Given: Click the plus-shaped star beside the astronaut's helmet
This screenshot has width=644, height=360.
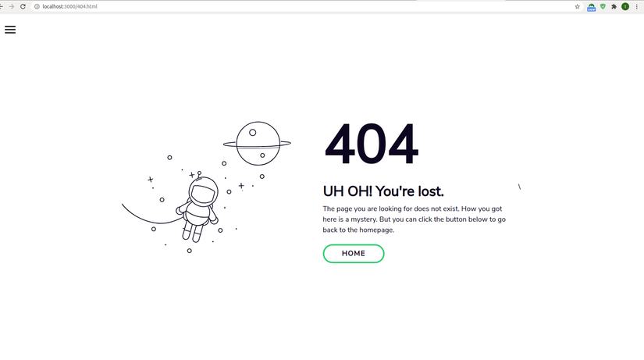Looking at the screenshot, I should tap(191, 175).
